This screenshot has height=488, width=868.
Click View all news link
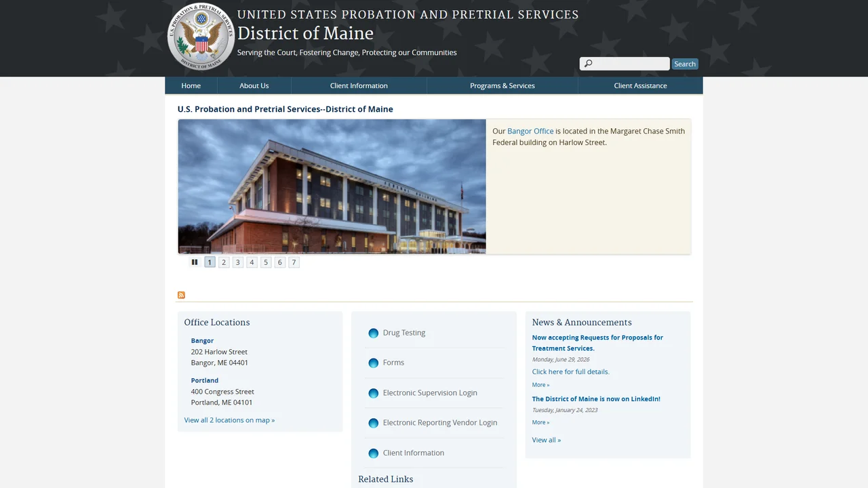(x=547, y=440)
